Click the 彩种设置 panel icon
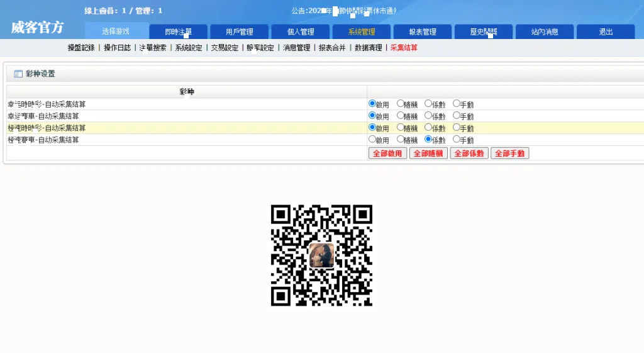644x353 pixels. (18, 74)
